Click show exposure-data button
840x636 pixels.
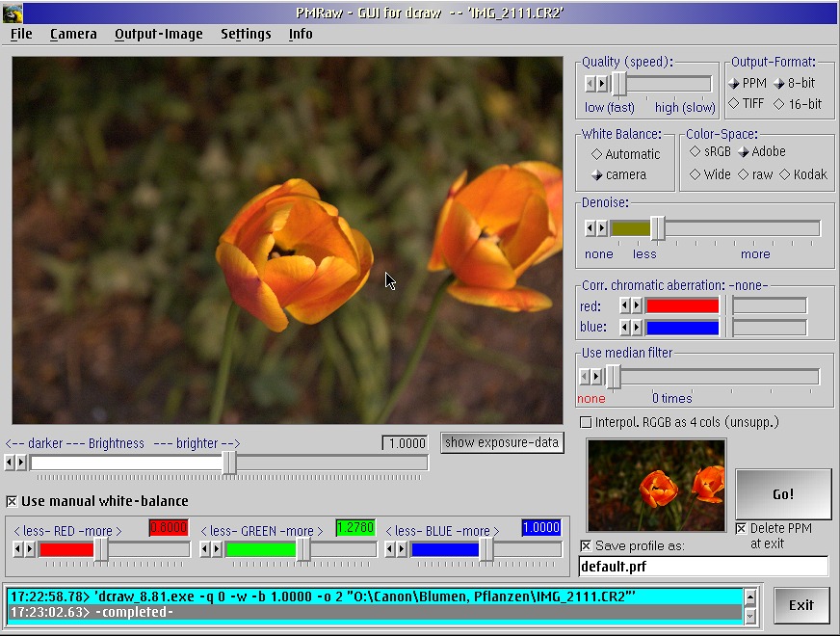pyautogui.click(x=502, y=443)
